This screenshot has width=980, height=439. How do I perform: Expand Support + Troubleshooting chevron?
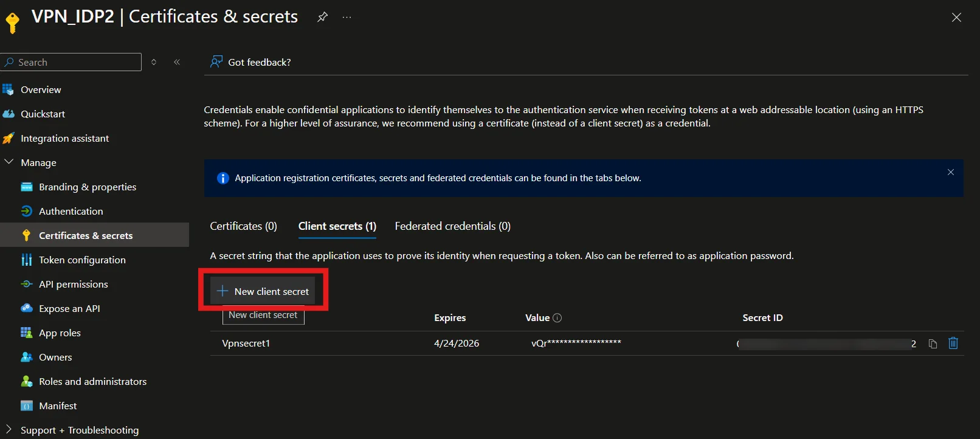click(9, 429)
